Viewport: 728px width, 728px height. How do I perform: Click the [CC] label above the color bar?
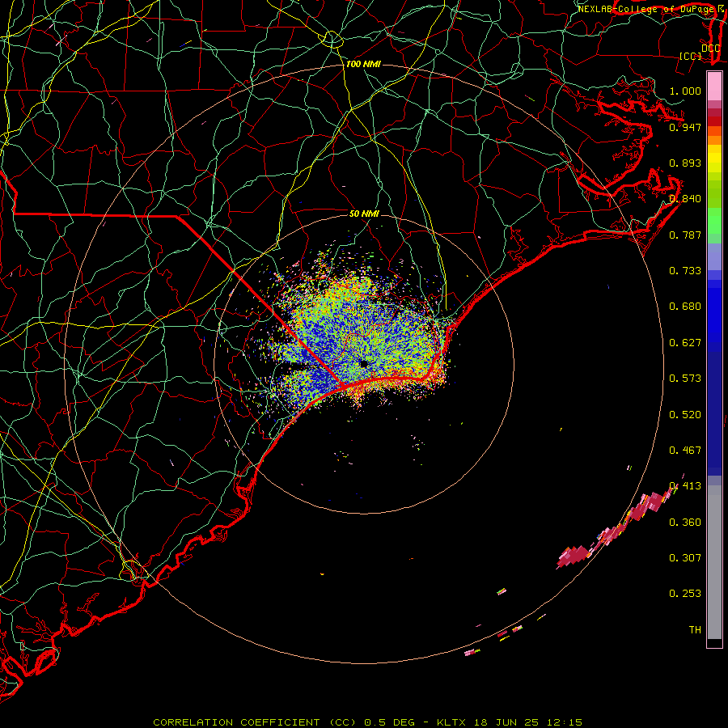[691, 56]
